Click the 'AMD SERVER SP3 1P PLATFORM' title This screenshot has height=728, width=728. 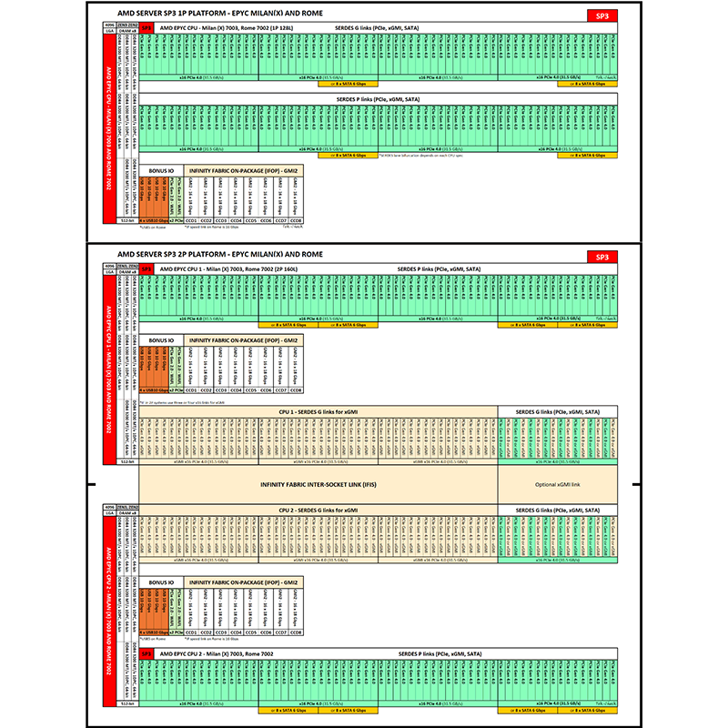tap(220, 13)
